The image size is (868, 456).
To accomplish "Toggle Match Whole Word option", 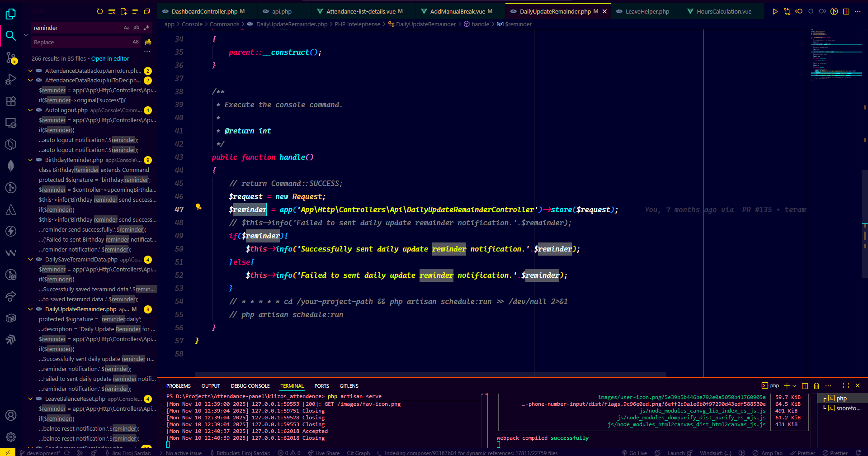I will (x=137, y=28).
